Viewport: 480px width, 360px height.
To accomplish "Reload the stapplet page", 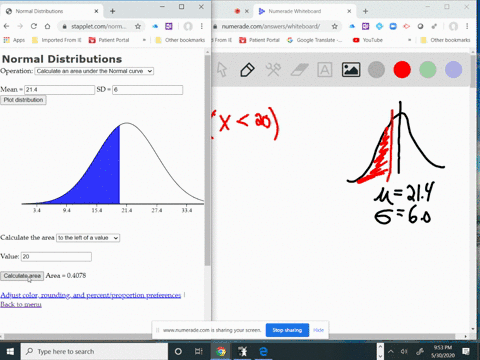I will 34,26.
